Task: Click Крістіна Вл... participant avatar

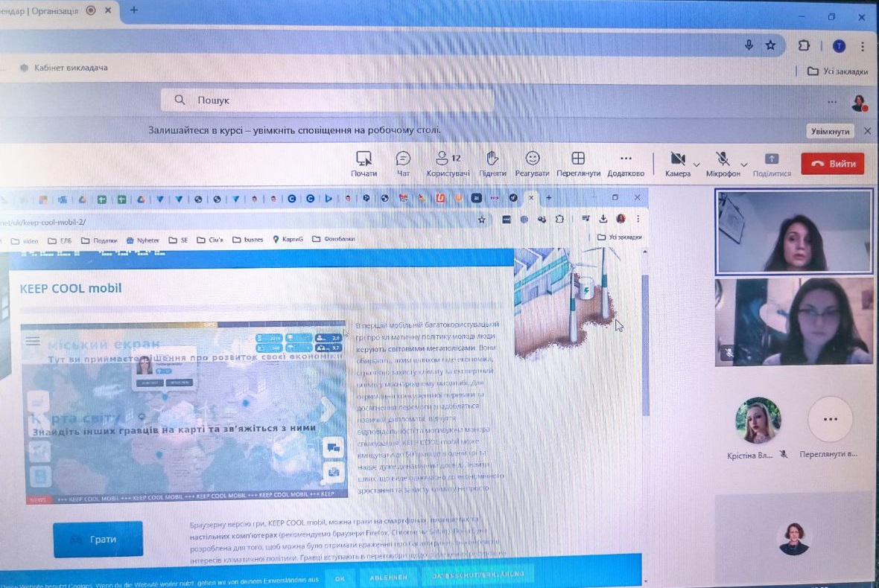Action: (758, 421)
